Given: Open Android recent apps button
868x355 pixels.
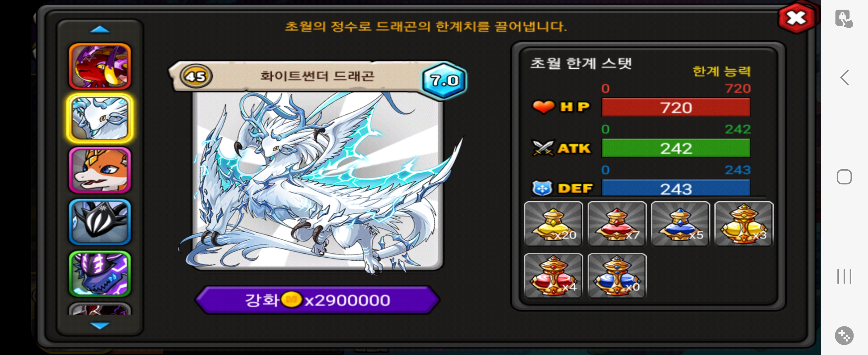Looking at the screenshot, I should tap(844, 276).
